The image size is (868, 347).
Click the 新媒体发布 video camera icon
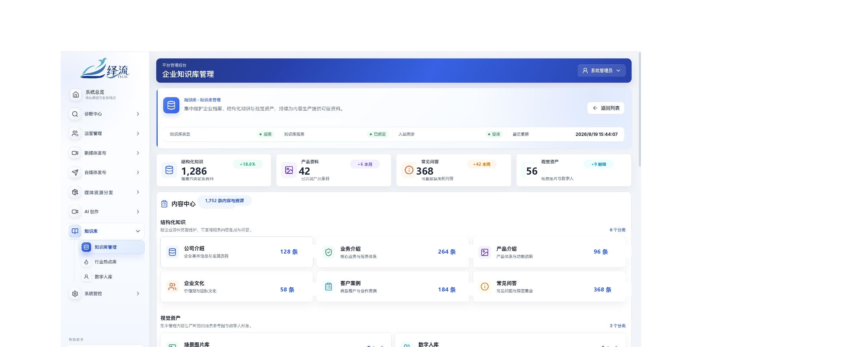[x=75, y=153]
